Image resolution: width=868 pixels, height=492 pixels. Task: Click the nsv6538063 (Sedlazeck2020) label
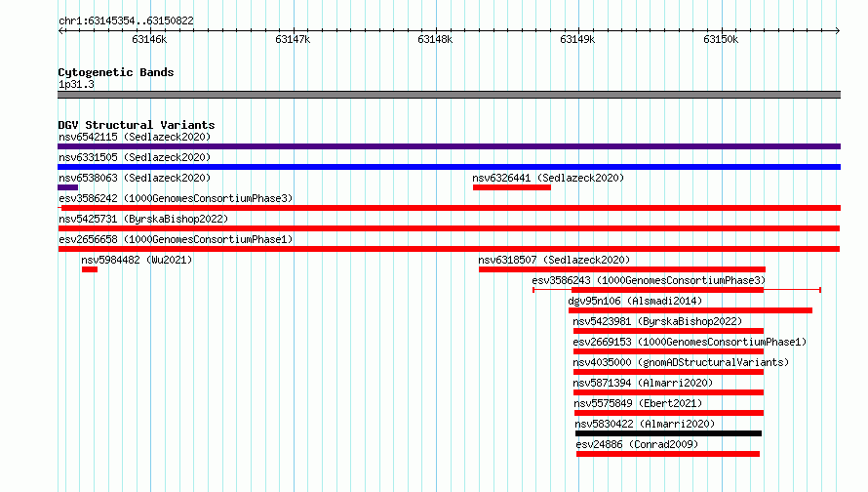(135, 178)
